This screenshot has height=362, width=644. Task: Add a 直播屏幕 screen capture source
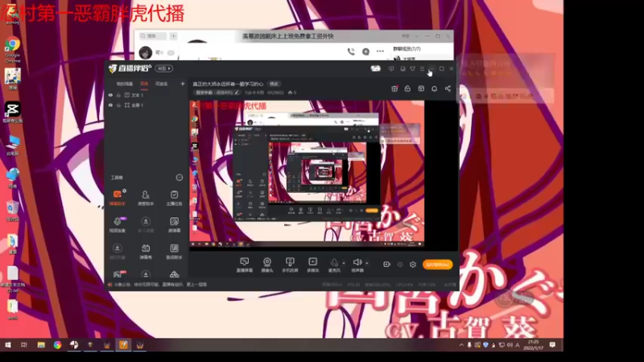pyautogui.click(x=245, y=265)
